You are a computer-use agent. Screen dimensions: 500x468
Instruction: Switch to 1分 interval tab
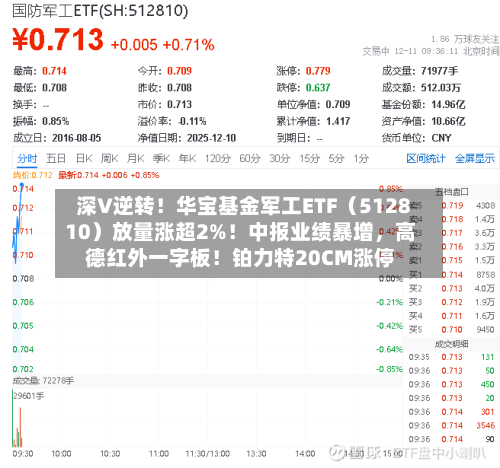361,158
